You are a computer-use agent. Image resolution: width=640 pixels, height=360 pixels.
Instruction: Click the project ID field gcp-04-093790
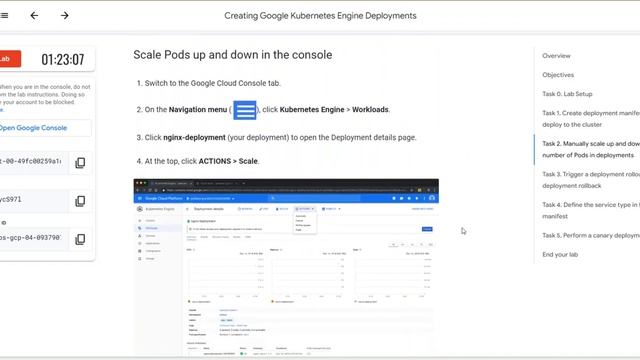tap(33, 238)
